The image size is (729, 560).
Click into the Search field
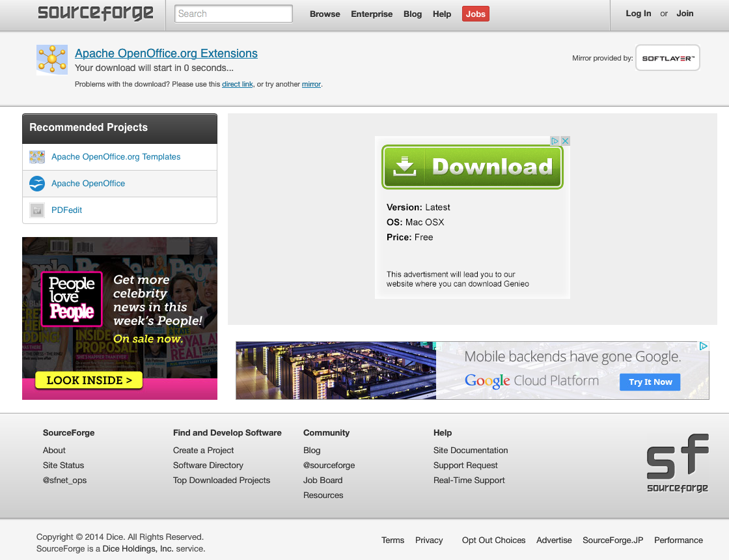coord(234,14)
